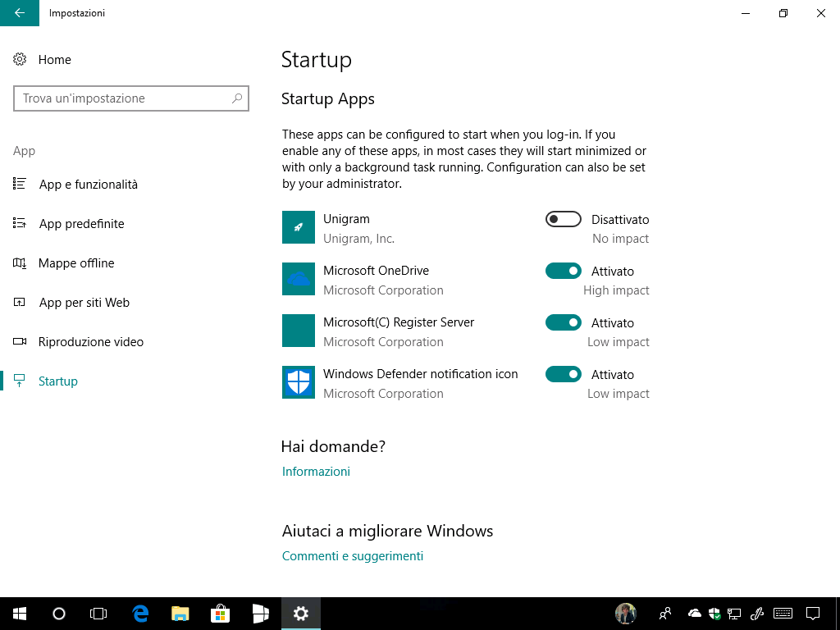Click Windows Defender notification icon name
Image resolution: width=840 pixels, height=630 pixels.
(421, 374)
